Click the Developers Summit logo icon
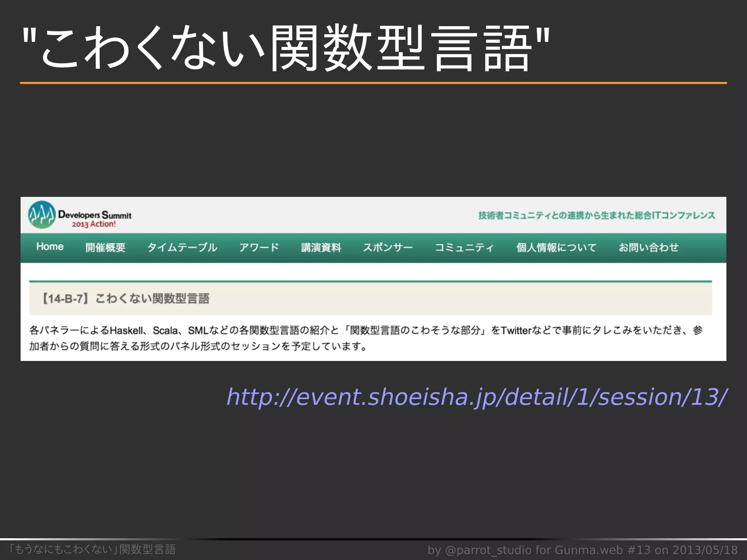Image resolution: width=747 pixels, height=560 pixels. (42, 215)
